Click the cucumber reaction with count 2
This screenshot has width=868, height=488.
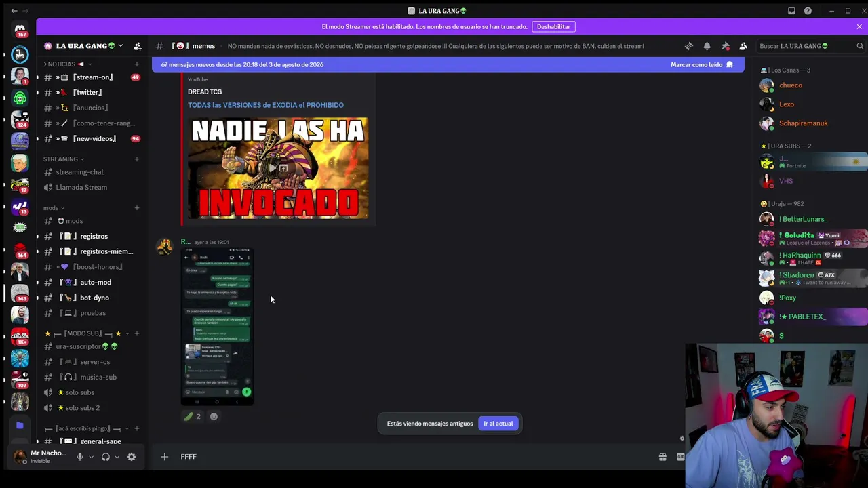pyautogui.click(x=193, y=416)
